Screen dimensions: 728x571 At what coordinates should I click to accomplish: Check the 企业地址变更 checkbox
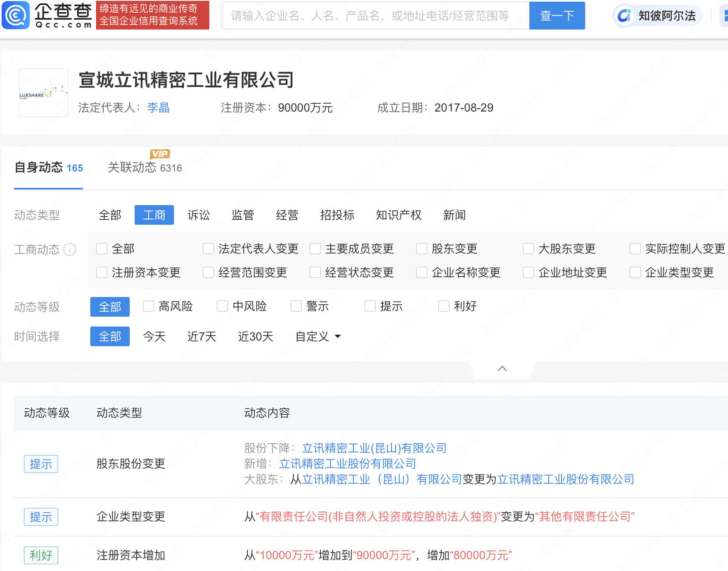click(x=529, y=272)
